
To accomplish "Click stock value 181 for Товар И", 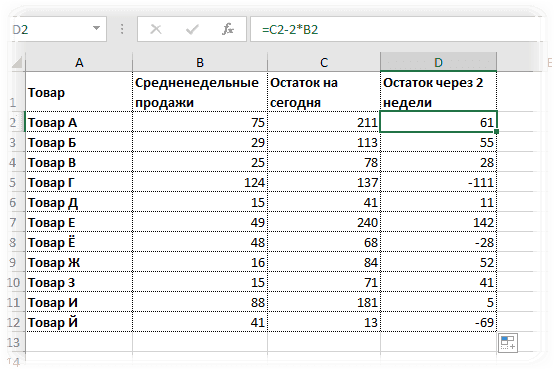I will click(x=324, y=302).
